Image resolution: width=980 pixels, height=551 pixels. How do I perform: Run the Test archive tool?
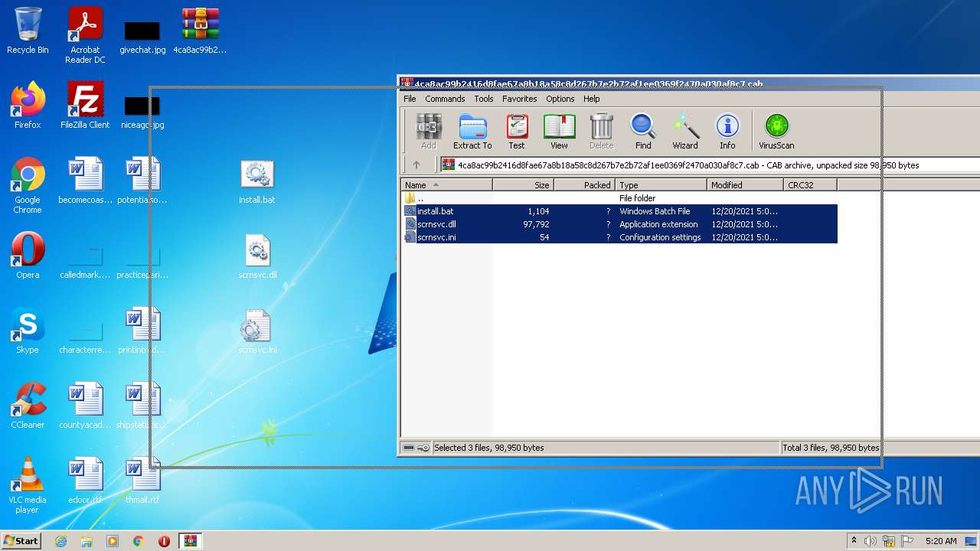pyautogui.click(x=517, y=132)
